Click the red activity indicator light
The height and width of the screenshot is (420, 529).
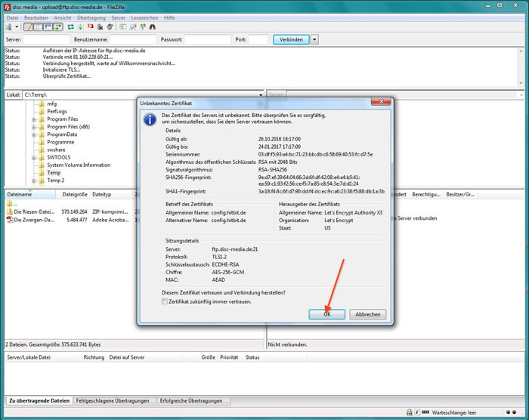click(514, 412)
